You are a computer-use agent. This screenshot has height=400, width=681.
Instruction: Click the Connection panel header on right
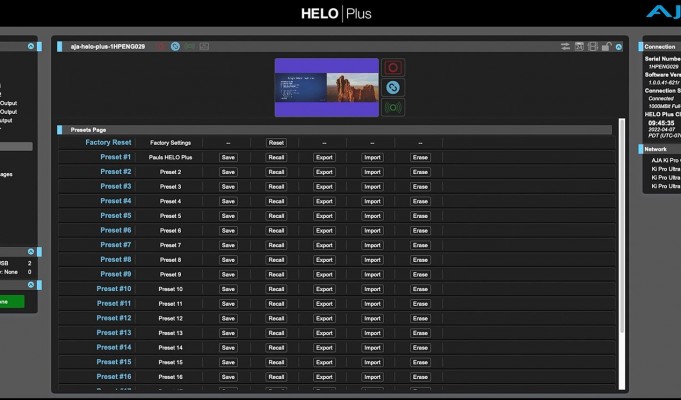coord(659,46)
